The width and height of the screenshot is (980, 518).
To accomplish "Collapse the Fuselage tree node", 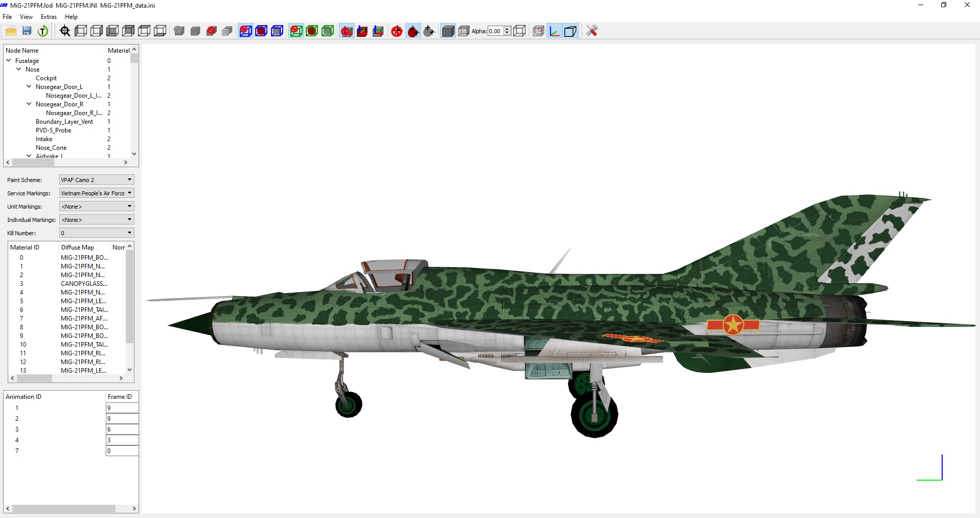I will (x=9, y=60).
